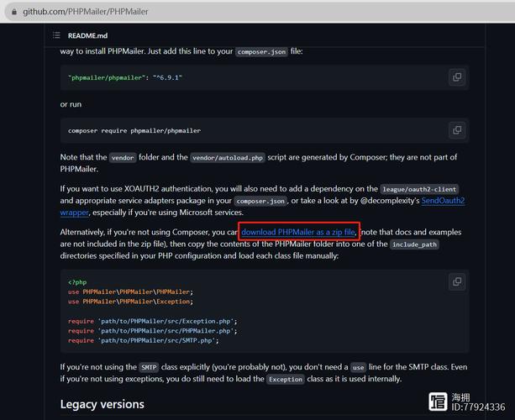
Task: Click 'use PHPMailer\PHPMailer\Exception;' line
Action: click(x=131, y=302)
